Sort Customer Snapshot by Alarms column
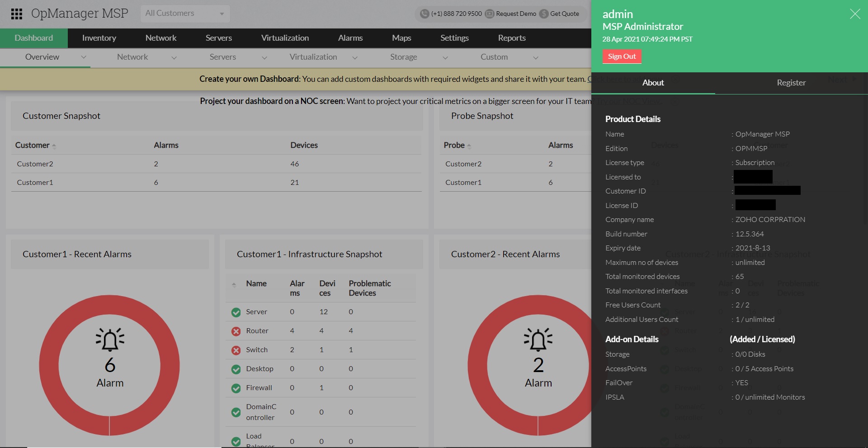Image resolution: width=868 pixels, height=448 pixels. click(166, 145)
